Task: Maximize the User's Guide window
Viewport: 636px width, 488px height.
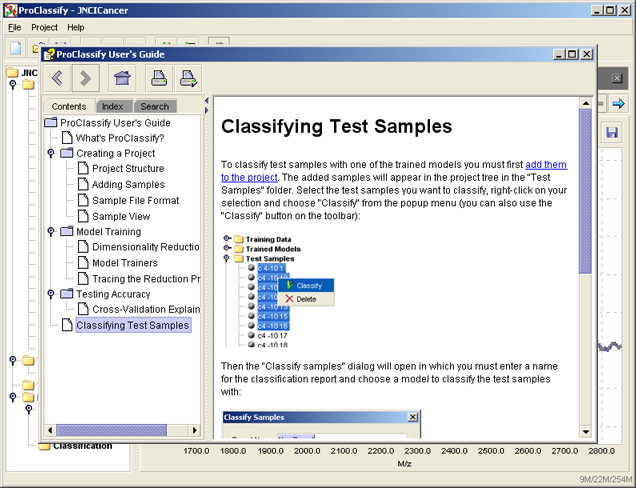Action: pos(572,54)
